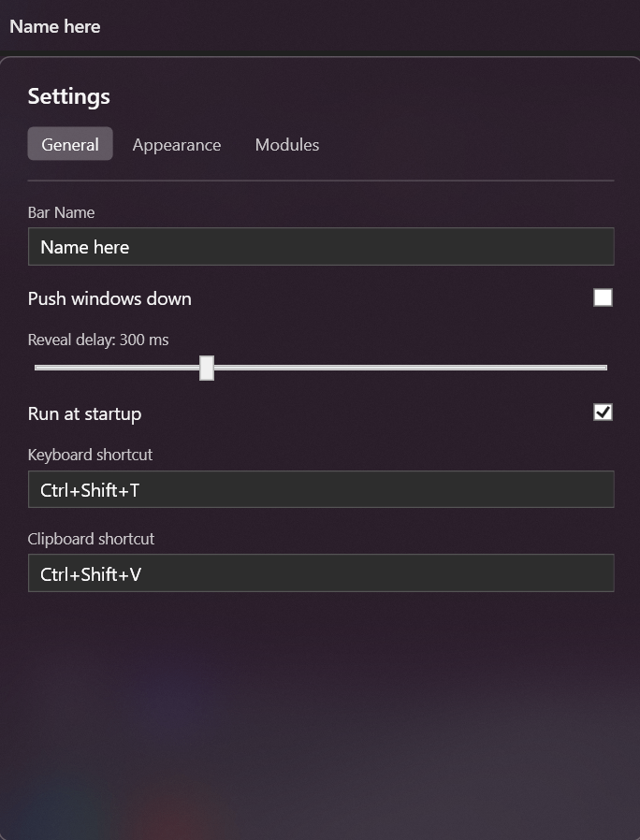Focus the Keyboard shortcut Ctrl+Shift+T field

[x=321, y=489]
